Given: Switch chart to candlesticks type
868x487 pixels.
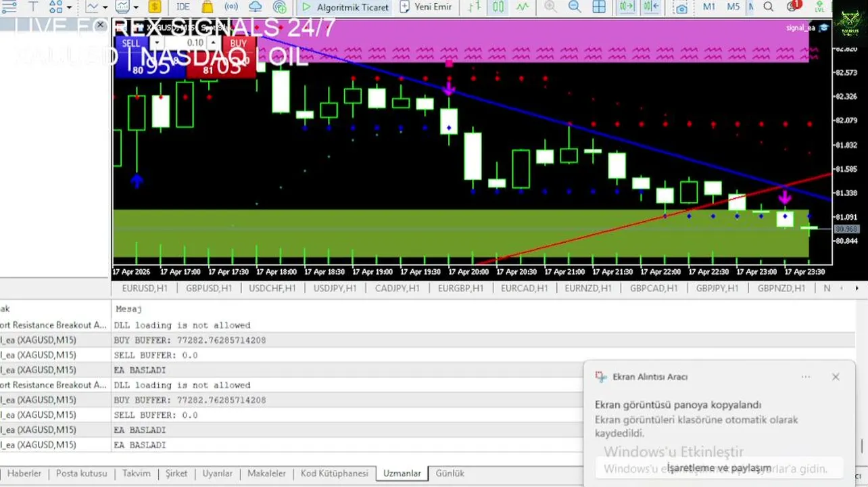Looking at the screenshot, I should coord(498,7).
